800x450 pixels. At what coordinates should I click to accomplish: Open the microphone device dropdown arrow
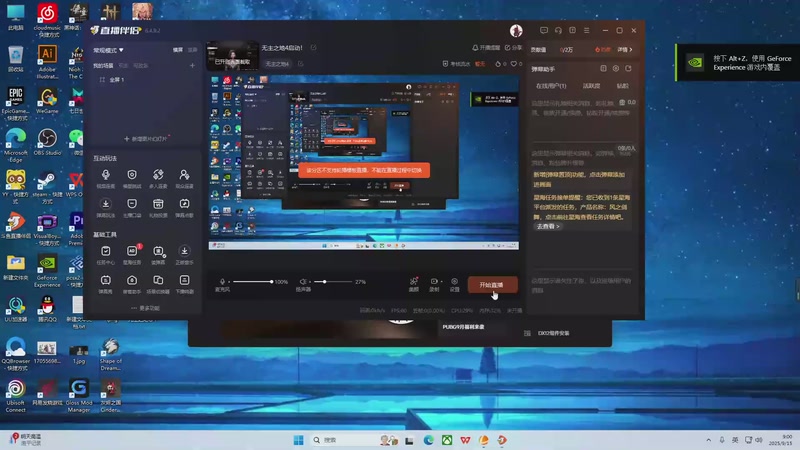coord(229,282)
